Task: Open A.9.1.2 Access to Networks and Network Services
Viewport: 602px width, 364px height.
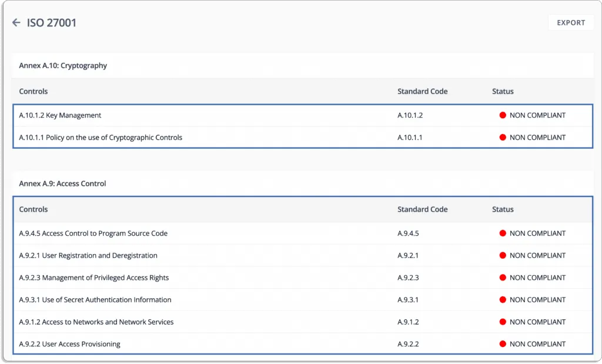Action: (x=96, y=322)
